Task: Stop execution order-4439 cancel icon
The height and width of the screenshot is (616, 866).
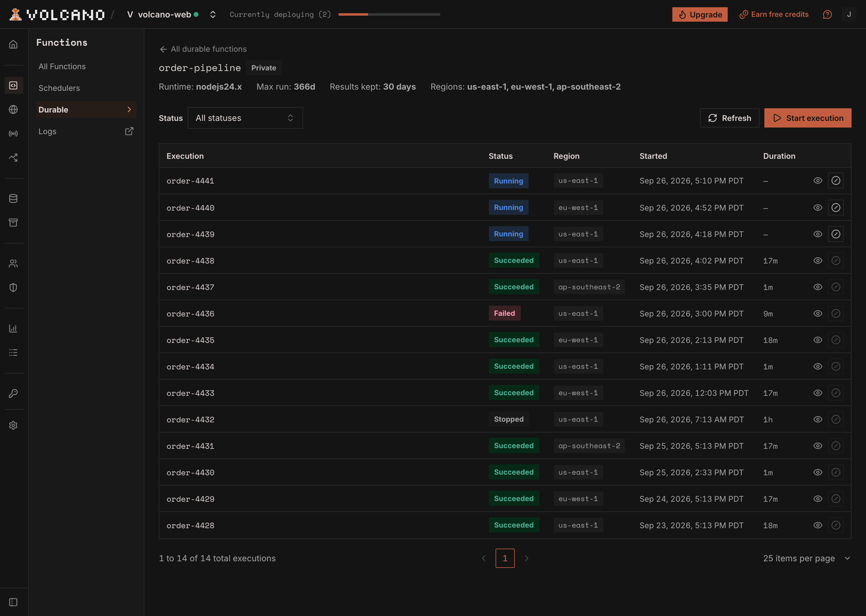Action: (836, 234)
